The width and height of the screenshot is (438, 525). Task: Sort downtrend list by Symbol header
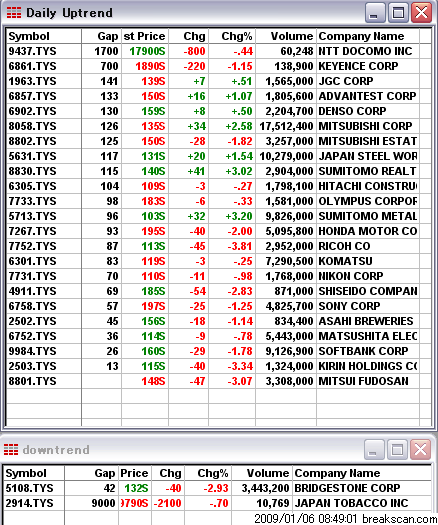[34, 473]
